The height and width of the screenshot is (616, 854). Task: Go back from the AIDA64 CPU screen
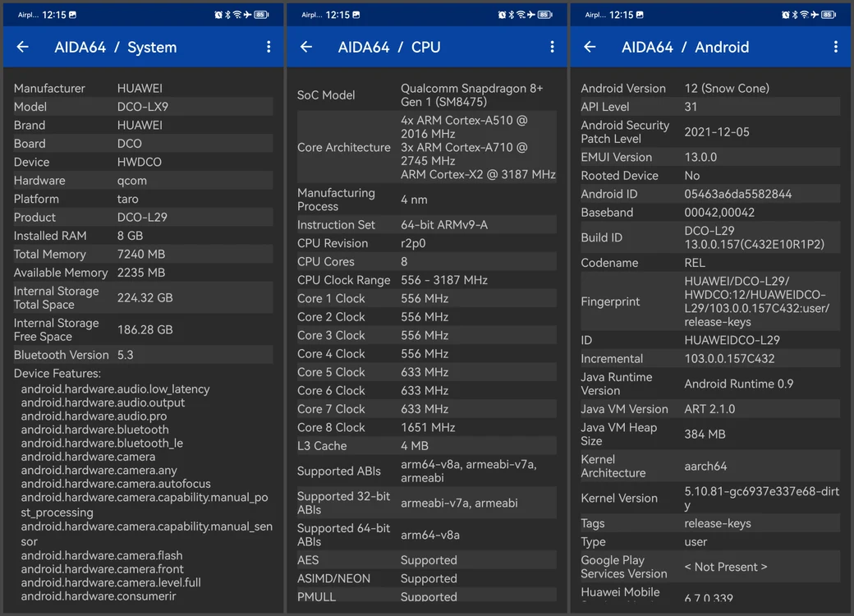pyautogui.click(x=306, y=47)
